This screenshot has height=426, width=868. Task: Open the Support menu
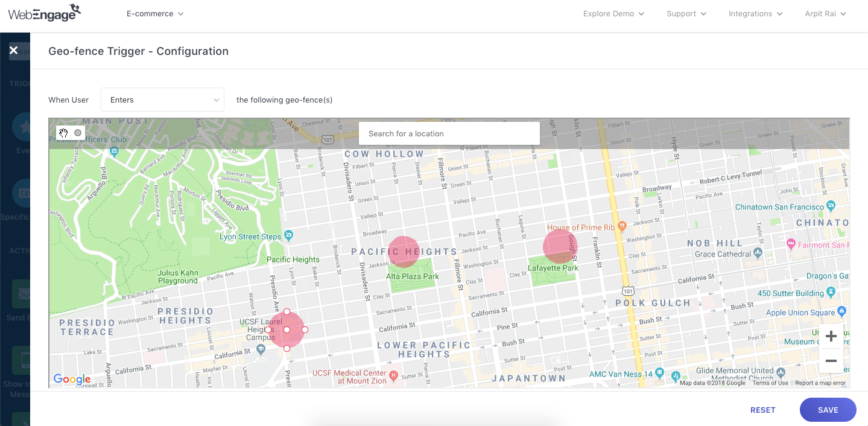(x=686, y=14)
